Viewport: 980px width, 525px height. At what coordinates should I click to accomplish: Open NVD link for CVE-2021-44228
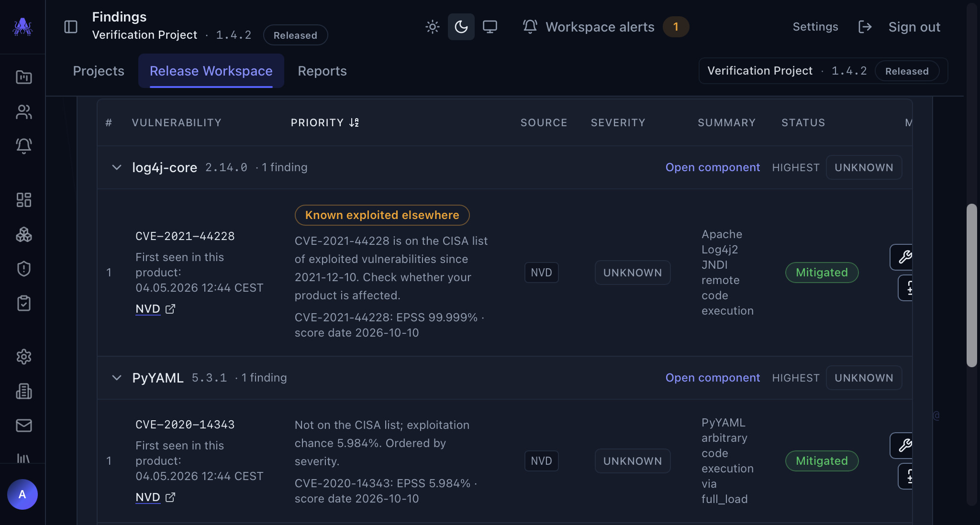(156, 309)
